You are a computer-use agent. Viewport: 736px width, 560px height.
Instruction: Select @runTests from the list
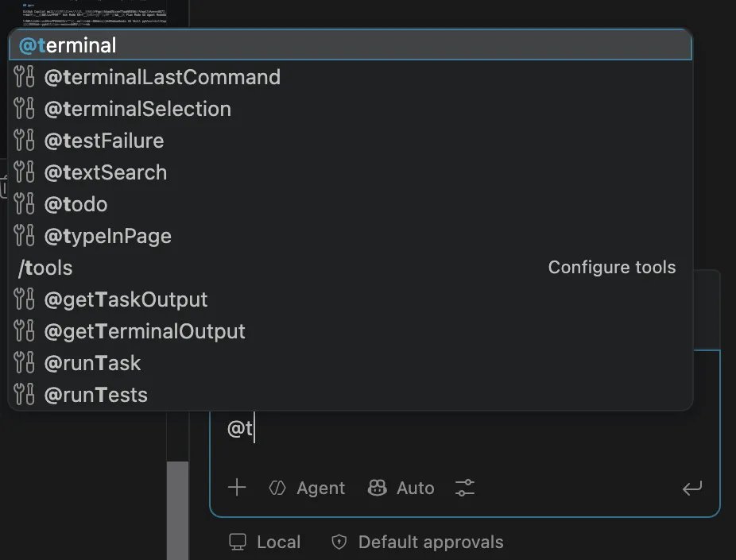coord(351,395)
